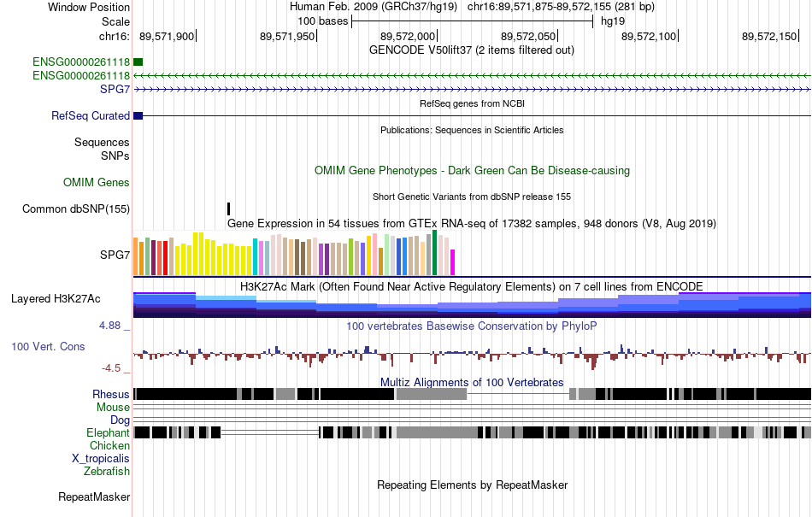Screen dimensions: 812x517
Task: Select the SPG7 gene label in GENCODE
Action: [115, 89]
